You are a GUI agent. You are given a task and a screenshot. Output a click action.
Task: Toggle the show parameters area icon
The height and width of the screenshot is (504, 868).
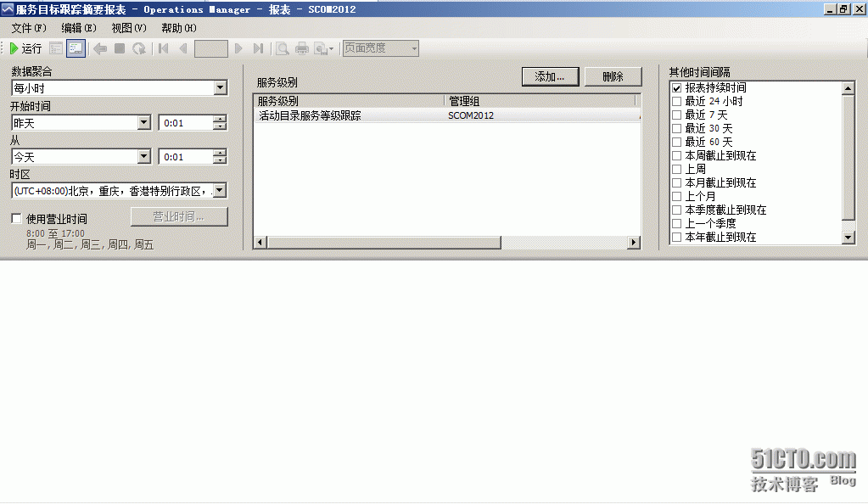[76, 48]
